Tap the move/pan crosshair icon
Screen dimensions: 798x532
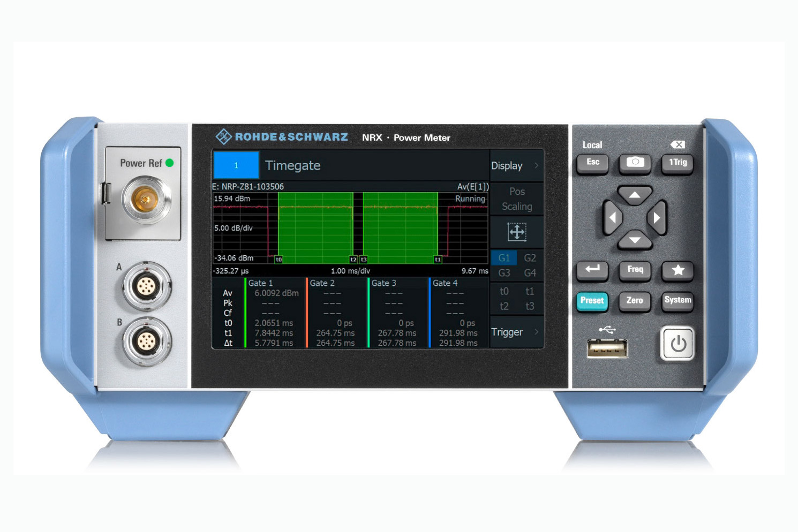pos(517,232)
